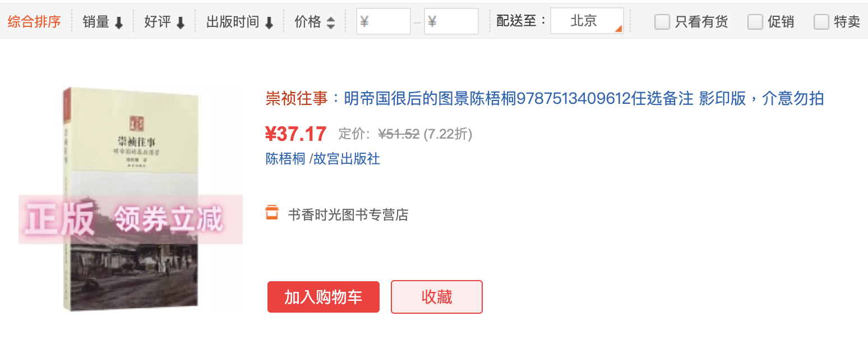The width and height of the screenshot is (868, 348).
Task: Click the maximum price input field
Action: tap(451, 21)
